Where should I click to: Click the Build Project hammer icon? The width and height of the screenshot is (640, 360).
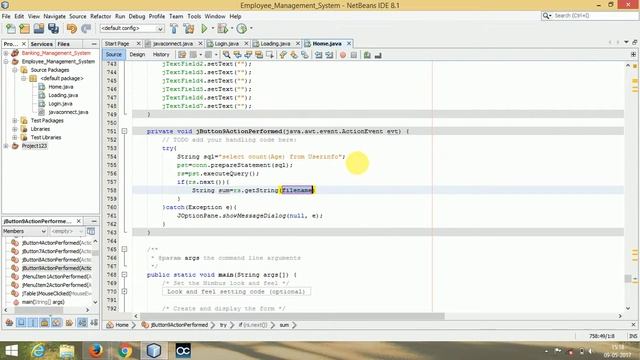coord(174,29)
